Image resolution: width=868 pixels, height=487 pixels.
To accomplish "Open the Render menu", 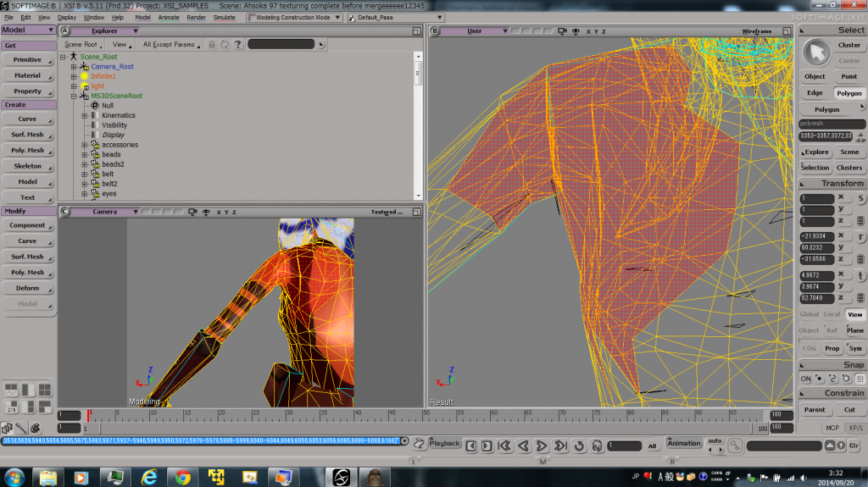I will point(196,18).
